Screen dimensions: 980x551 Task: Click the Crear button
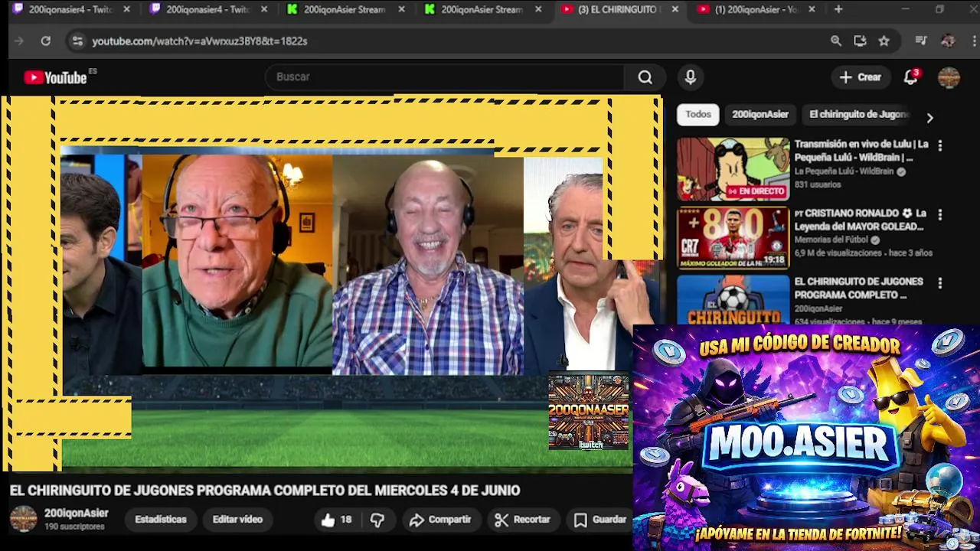pyautogui.click(x=861, y=77)
